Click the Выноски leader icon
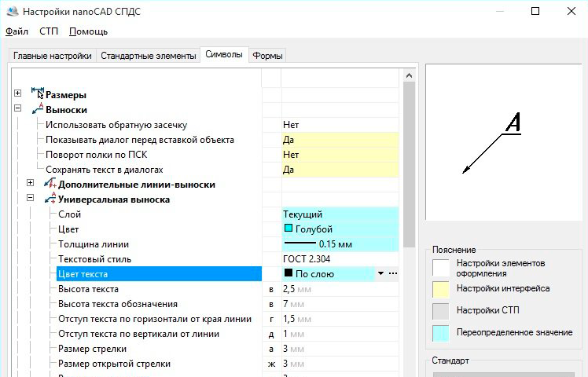This screenshot has width=588, height=377. tap(38, 108)
